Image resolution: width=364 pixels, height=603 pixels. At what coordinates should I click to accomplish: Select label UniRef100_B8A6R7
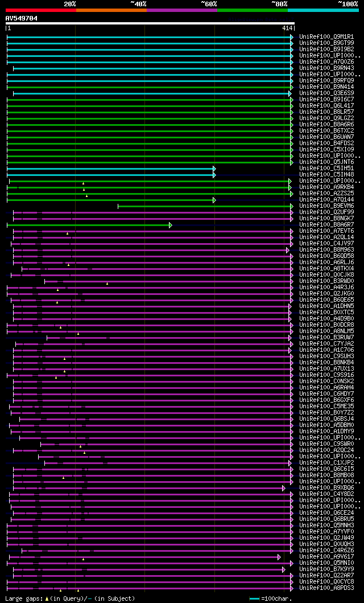click(327, 224)
